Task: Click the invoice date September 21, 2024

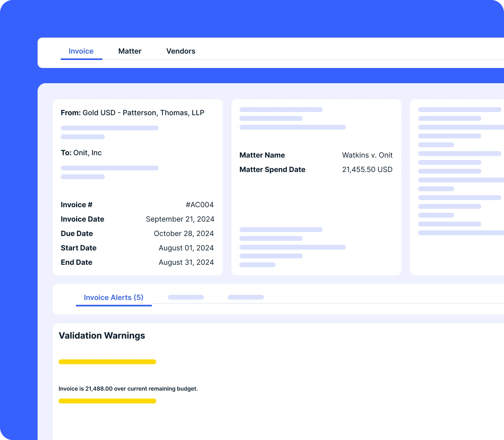Action: coord(180,219)
